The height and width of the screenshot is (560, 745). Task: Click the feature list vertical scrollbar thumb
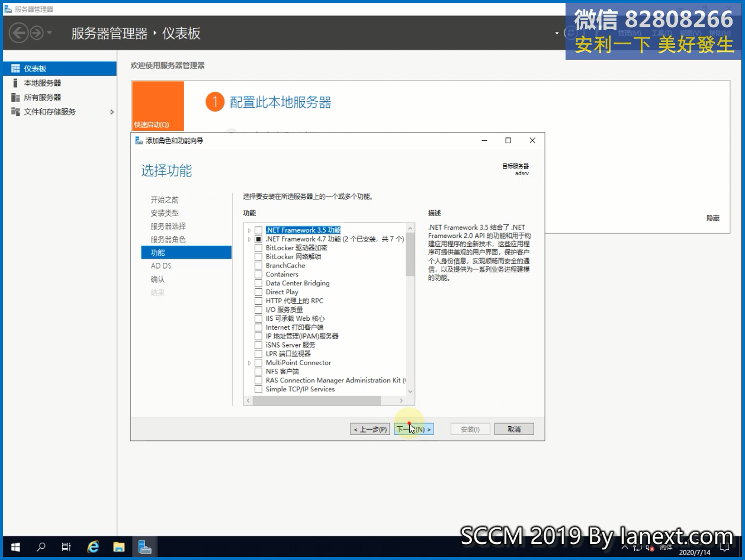[x=410, y=254]
